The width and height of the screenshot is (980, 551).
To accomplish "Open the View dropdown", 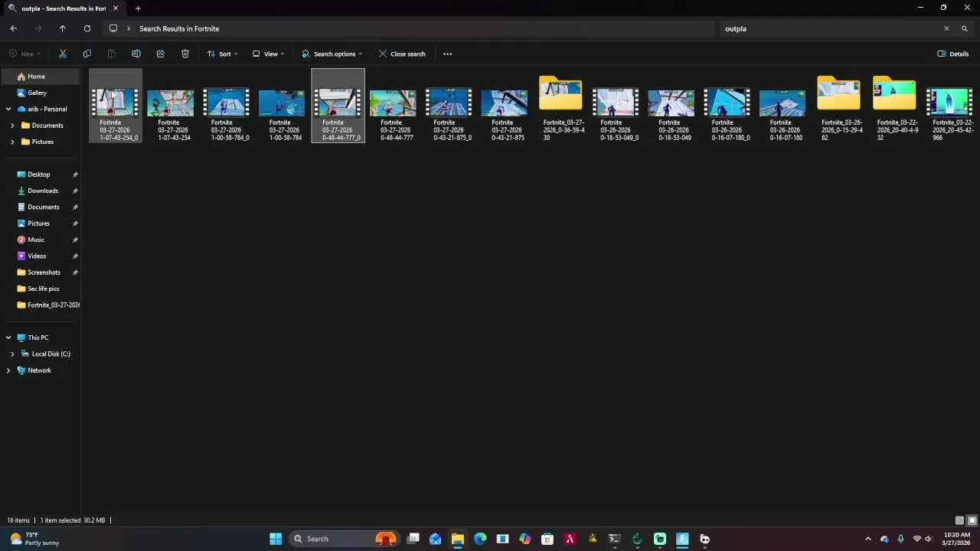I will pos(269,54).
